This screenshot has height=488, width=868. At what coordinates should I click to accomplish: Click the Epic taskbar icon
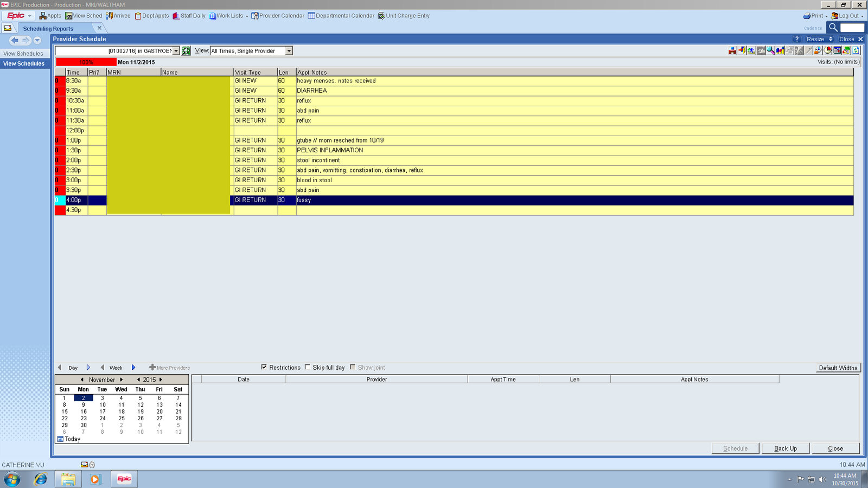point(124,479)
